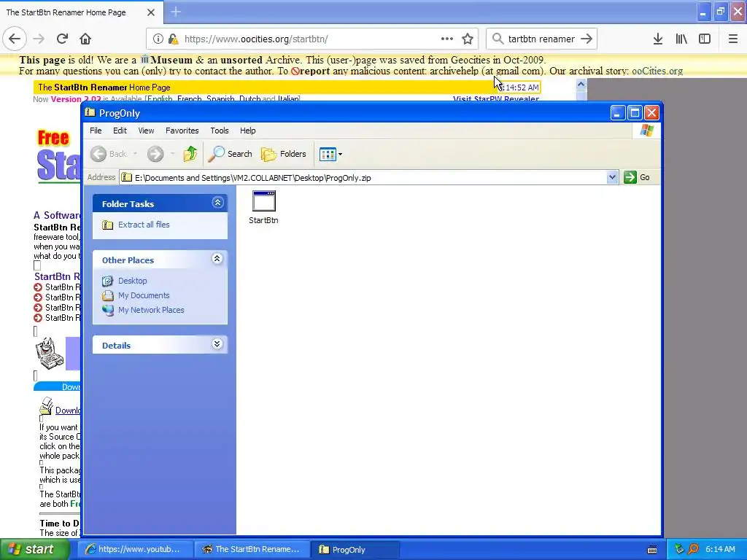Viewport: 747px width, 560px height.
Task: Reload the page in Firefox
Action: click(x=62, y=39)
